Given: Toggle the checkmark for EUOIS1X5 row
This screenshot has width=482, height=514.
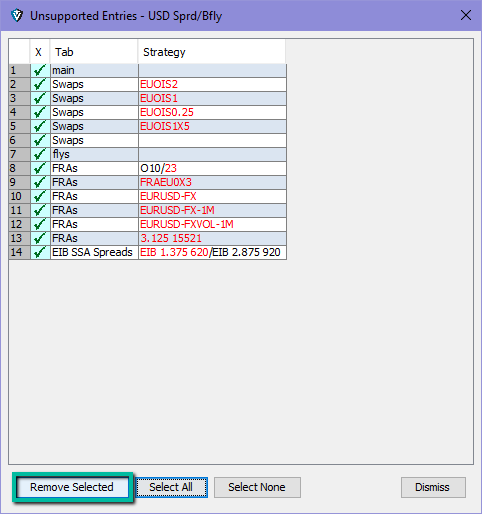Looking at the screenshot, I should pos(40,126).
